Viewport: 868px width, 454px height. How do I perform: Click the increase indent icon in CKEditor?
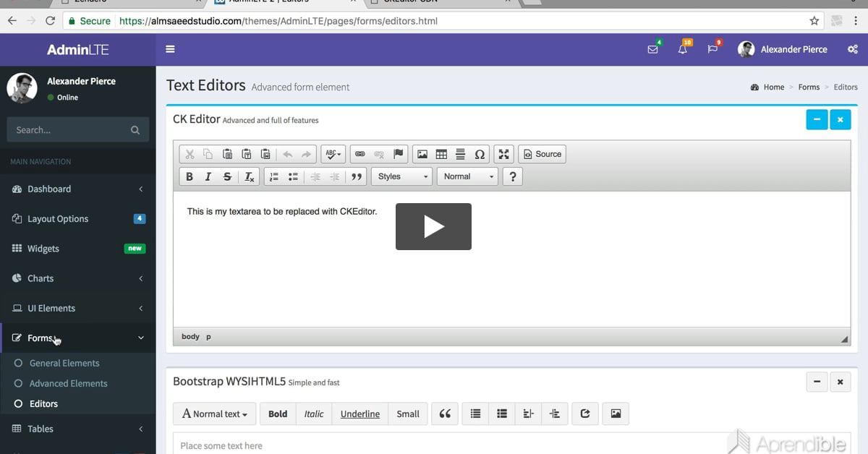pos(334,176)
